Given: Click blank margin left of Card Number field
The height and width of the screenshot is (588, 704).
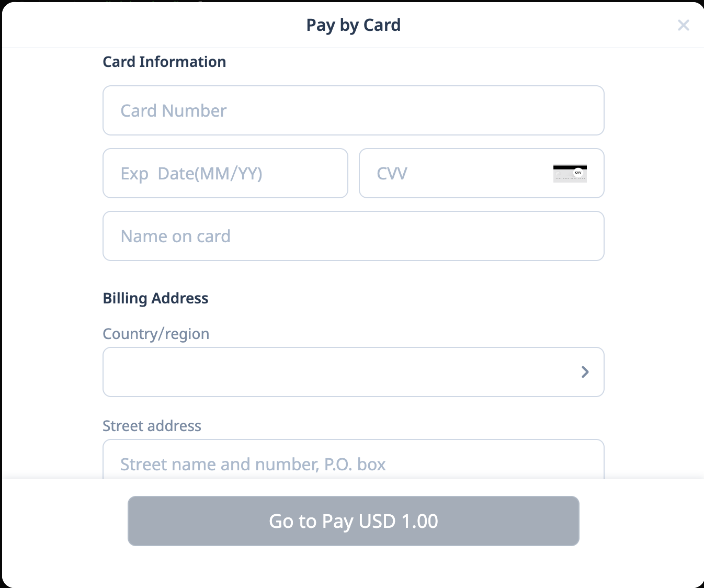Looking at the screenshot, I should coord(52,110).
